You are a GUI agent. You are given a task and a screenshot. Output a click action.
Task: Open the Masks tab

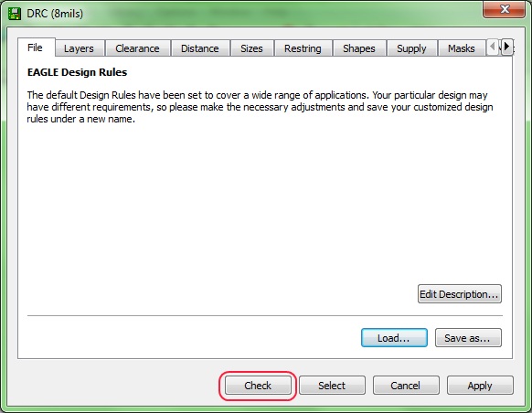[x=461, y=48]
